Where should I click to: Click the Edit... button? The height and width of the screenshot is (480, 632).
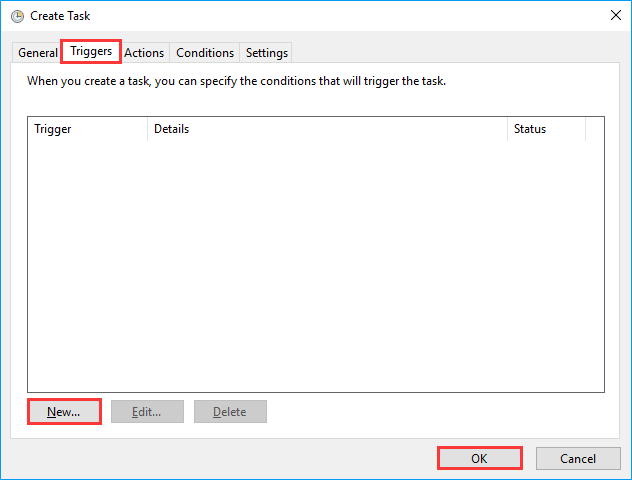147,411
